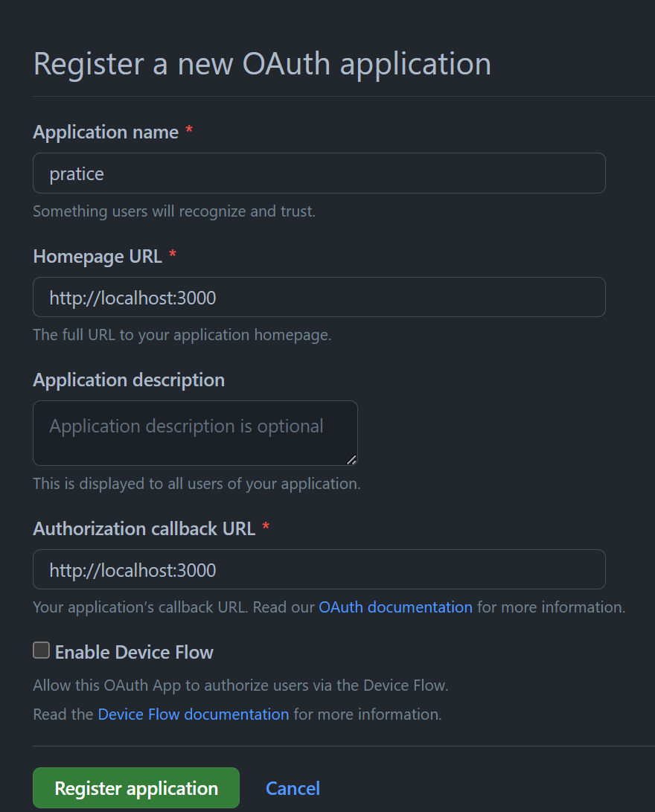Click the green Register application button
655x812 pixels.
pyautogui.click(x=136, y=787)
